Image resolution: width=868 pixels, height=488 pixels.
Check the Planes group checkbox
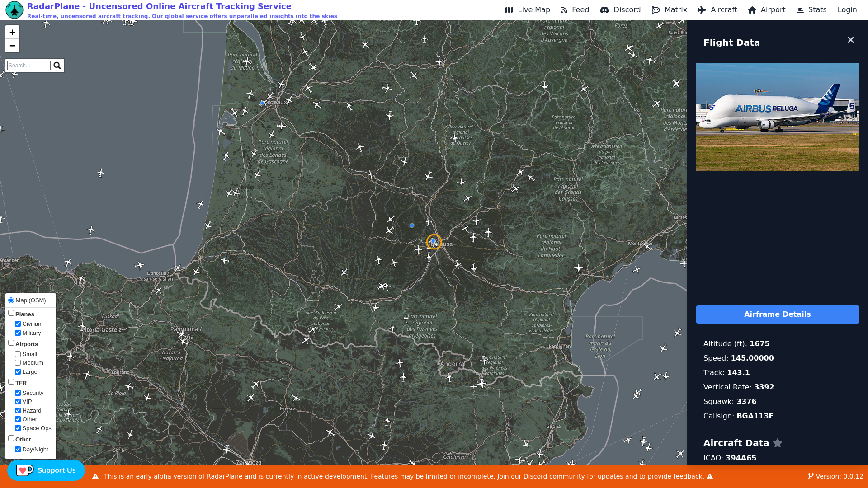(x=11, y=313)
